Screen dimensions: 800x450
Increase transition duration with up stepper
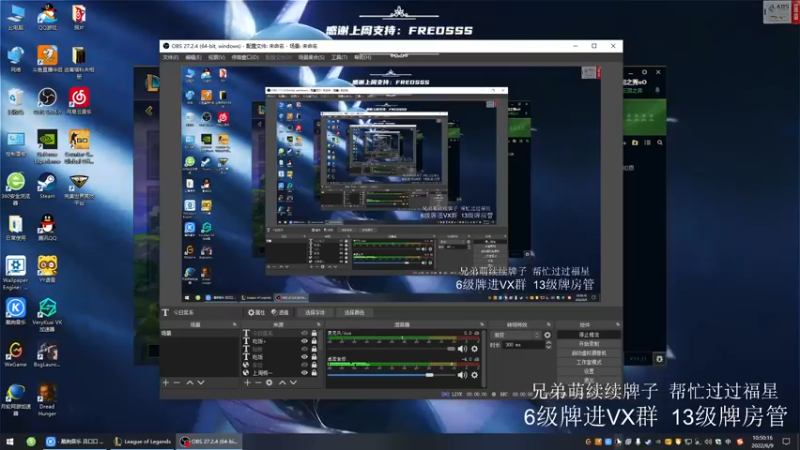[548, 343]
